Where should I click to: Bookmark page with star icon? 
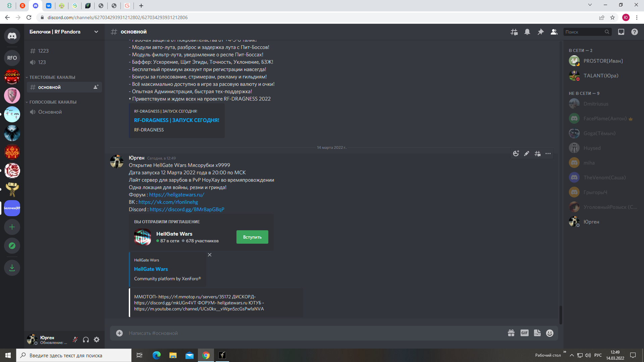pyautogui.click(x=612, y=17)
